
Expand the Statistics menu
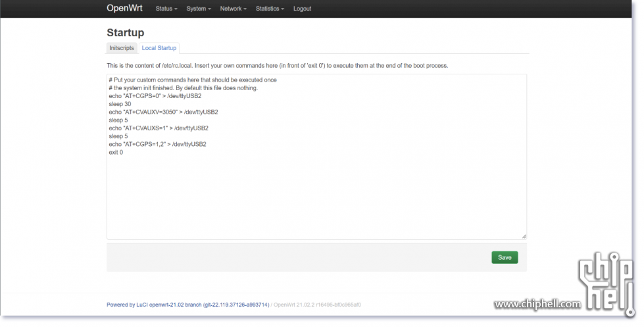270,9
